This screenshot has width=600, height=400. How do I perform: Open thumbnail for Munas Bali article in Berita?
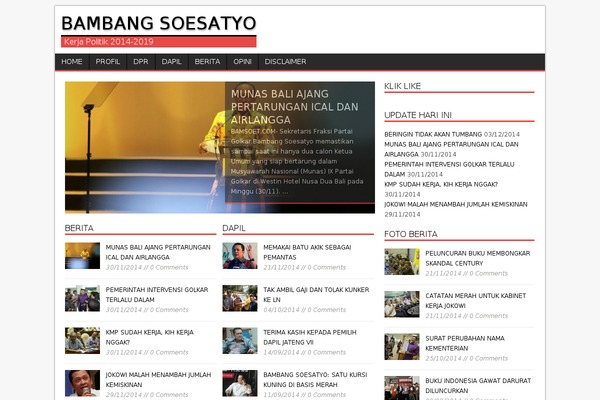82,256
